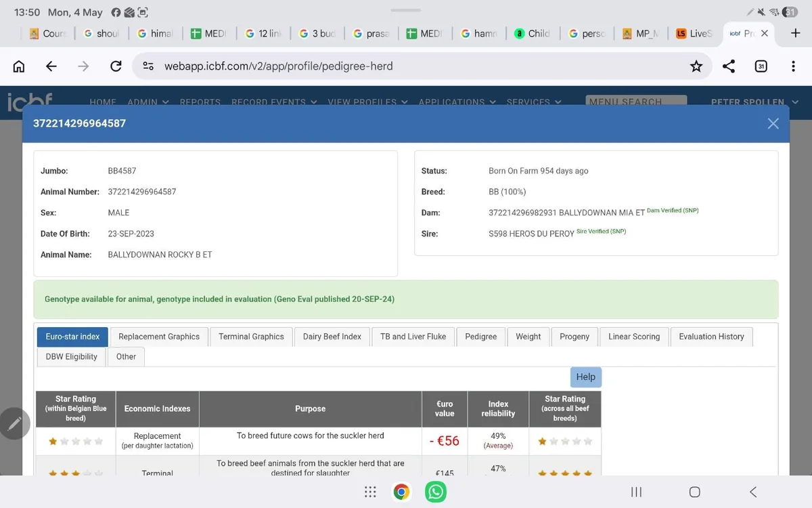
Task: Click the 49% index reliability cell
Action: tap(498, 441)
